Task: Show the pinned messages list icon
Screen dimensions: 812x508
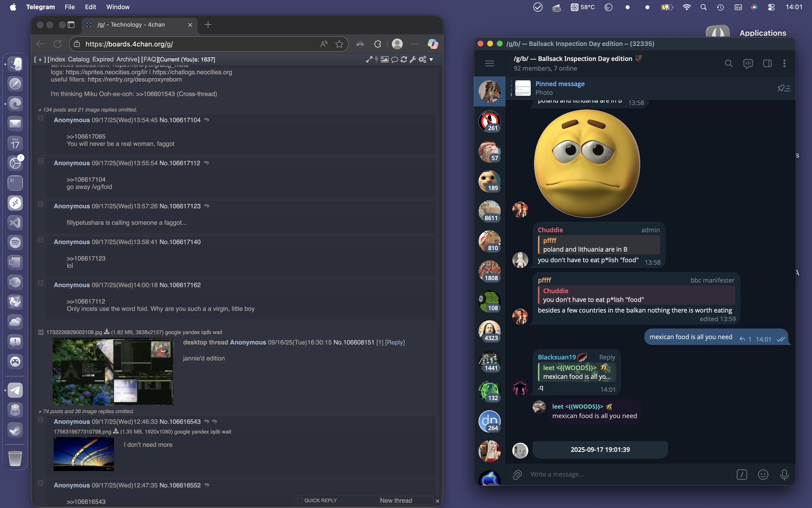Action: coord(783,88)
